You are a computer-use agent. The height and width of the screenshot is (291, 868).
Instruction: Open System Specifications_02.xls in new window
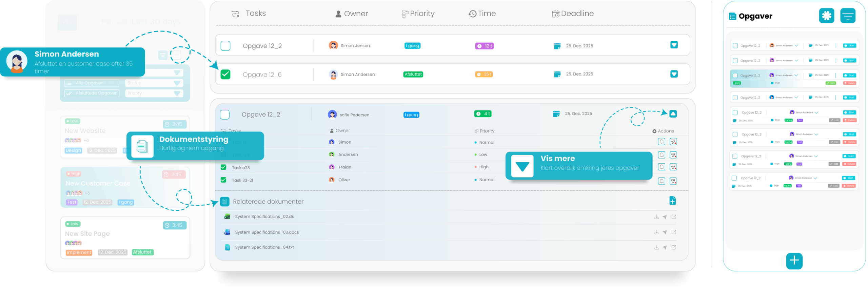click(674, 217)
